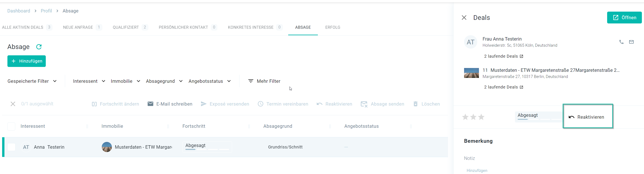The width and height of the screenshot is (644, 174).
Task: Rate the deal with the third star
Action: click(x=481, y=117)
